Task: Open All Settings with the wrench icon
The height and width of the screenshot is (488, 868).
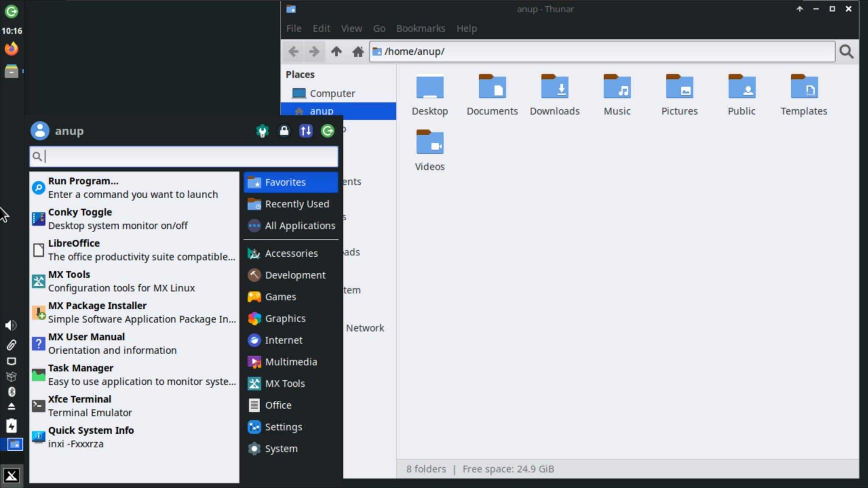Action: point(262,131)
